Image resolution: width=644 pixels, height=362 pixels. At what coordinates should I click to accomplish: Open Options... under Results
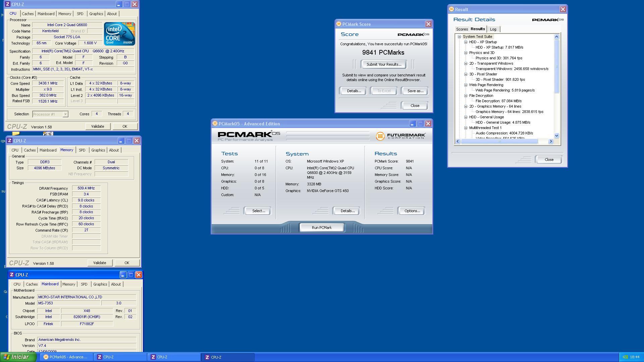(x=412, y=211)
